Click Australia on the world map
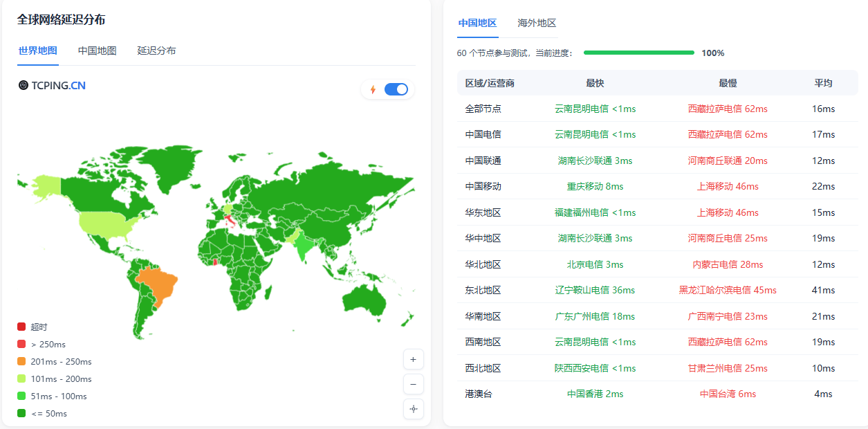Viewport: 868px width, 429px height. 365,300
